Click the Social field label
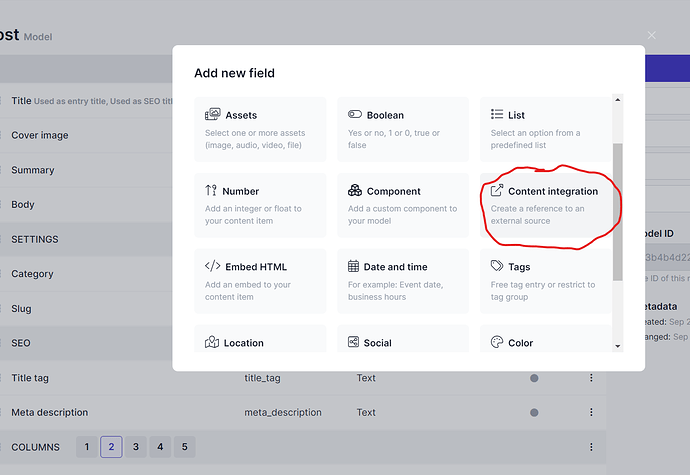 coord(378,342)
